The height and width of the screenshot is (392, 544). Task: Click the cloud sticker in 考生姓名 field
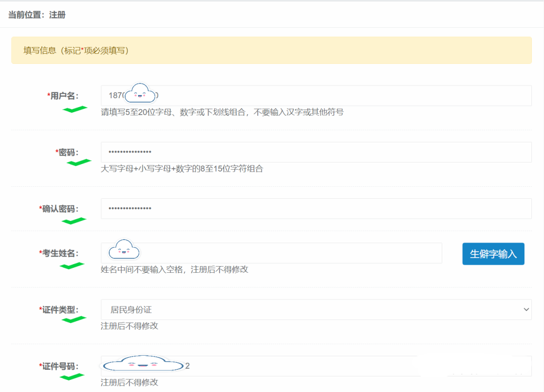coord(124,250)
